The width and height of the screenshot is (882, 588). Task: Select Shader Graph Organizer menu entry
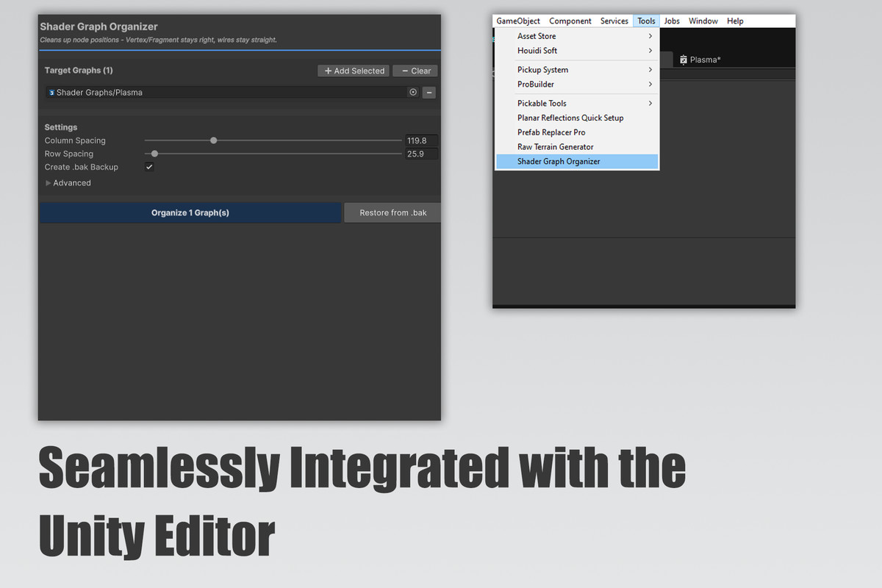click(x=578, y=162)
